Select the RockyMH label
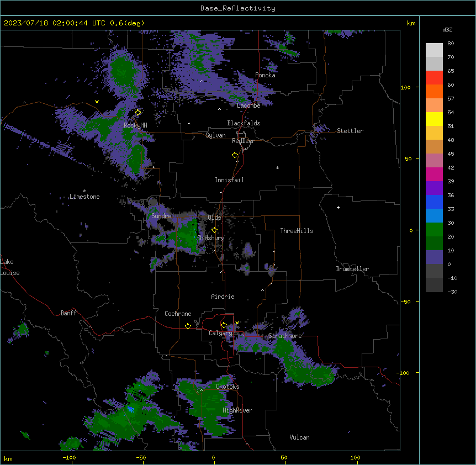Screen dimensions: 476x465 tap(135, 125)
